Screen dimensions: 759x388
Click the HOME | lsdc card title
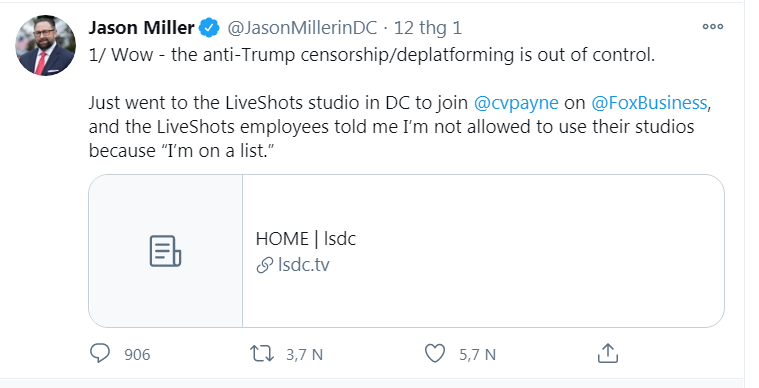(306, 239)
